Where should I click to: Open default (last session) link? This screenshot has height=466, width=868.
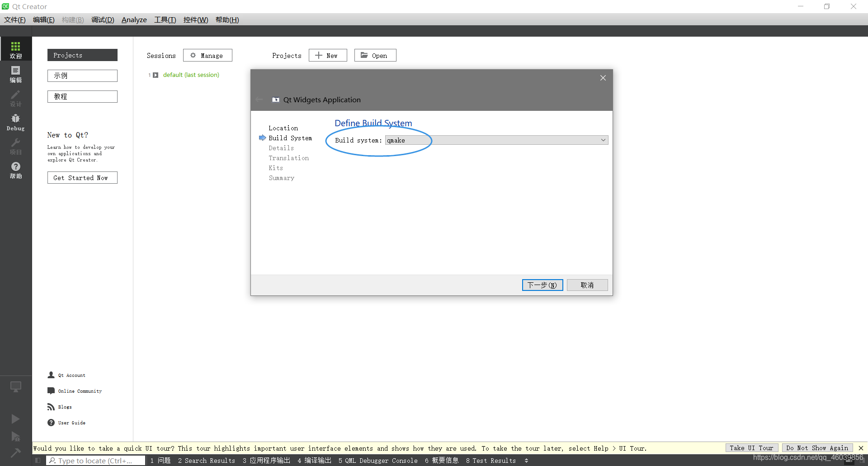pyautogui.click(x=191, y=75)
